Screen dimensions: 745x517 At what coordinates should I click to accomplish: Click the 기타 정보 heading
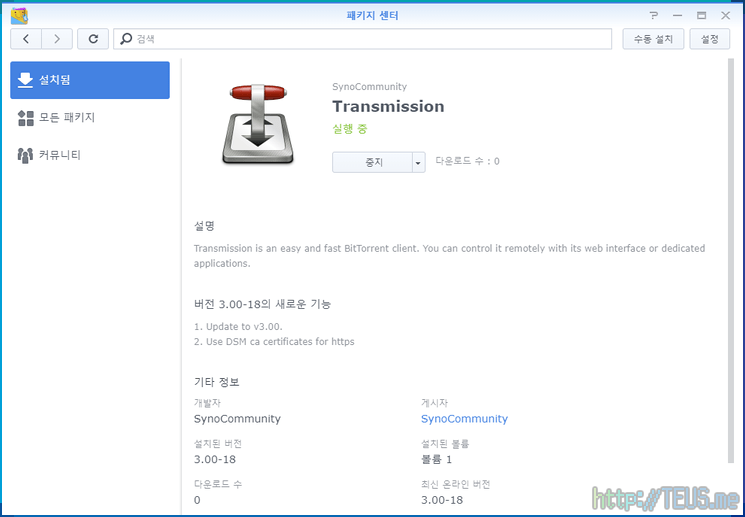click(217, 382)
